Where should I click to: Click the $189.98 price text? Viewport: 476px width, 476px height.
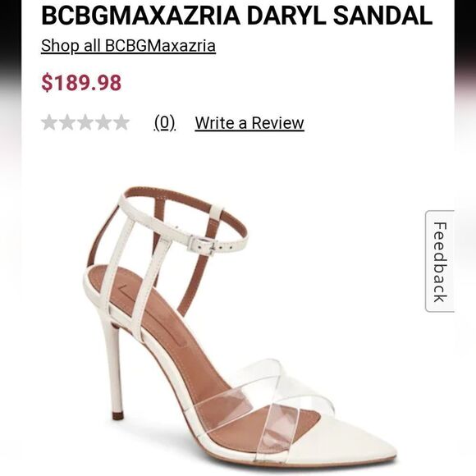[81, 83]
